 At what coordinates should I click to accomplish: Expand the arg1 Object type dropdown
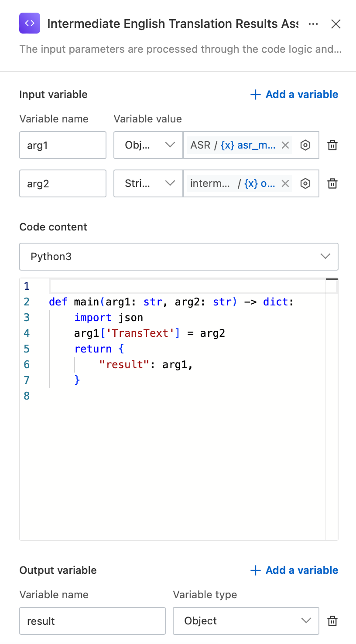148,145
